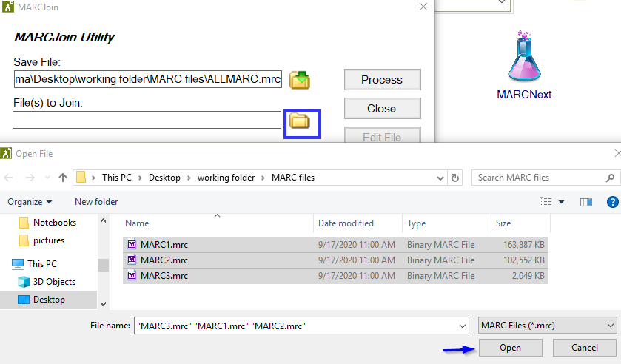Go forward in Open File dialog
The height and width of the screenshot is (364, 621).
30,178
